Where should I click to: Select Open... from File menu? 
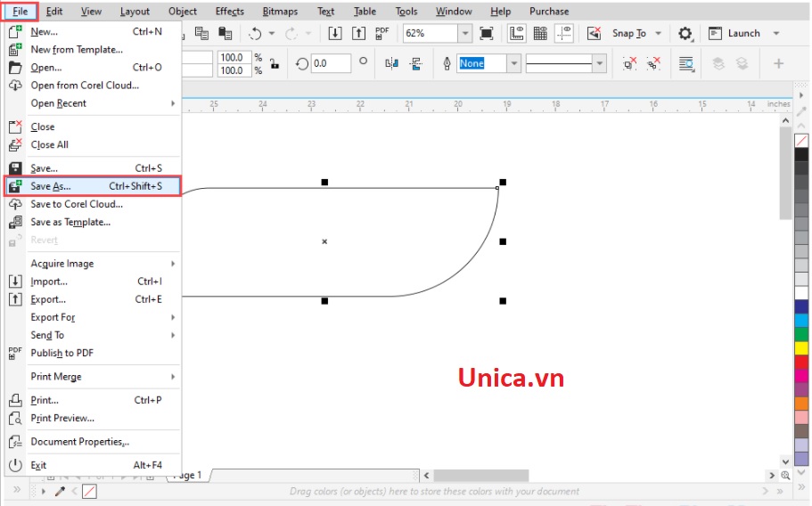[x=93, y=68]
